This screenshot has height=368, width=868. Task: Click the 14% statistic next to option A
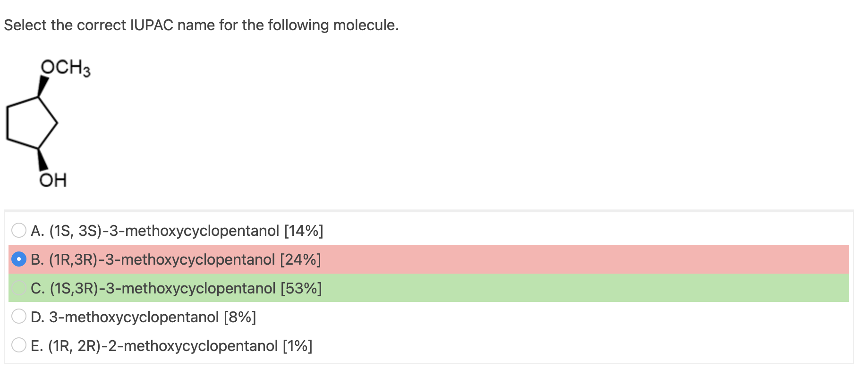point(304,231)
